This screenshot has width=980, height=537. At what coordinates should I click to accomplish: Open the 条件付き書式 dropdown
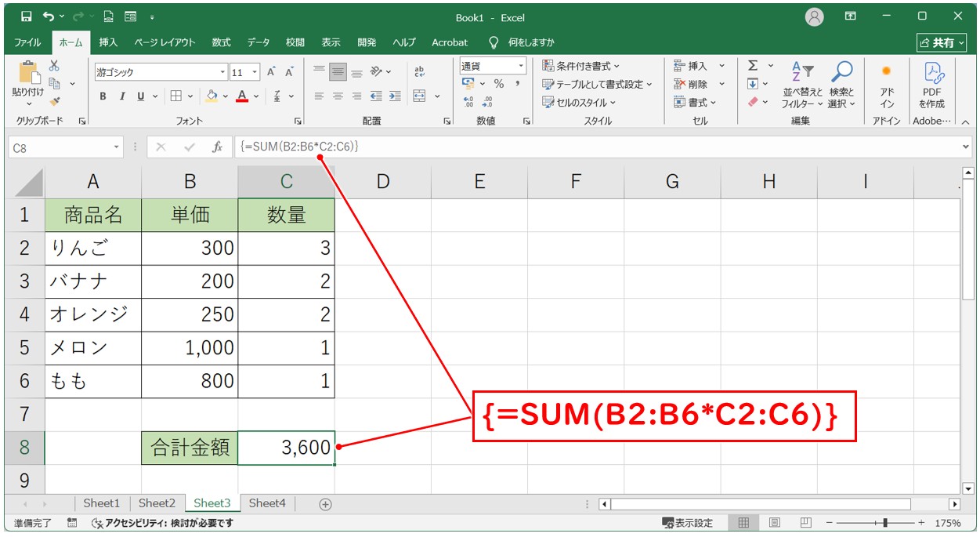pyautogui.click(x=580, y=66)
